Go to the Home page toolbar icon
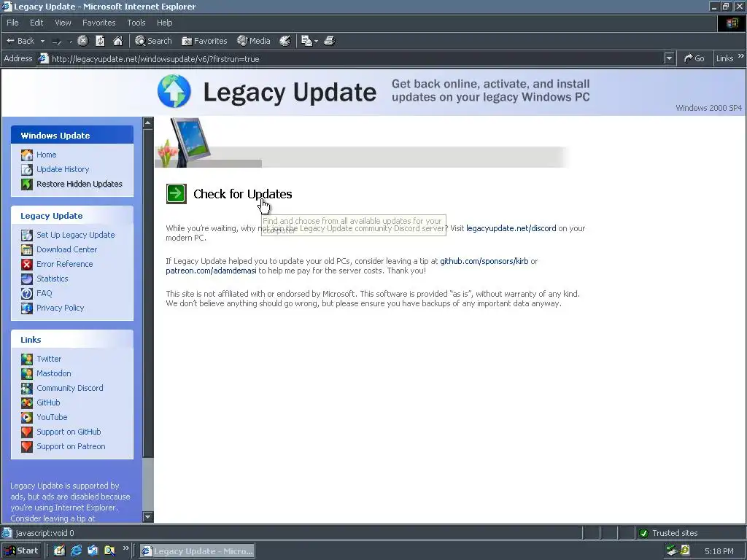This screenshot has width=747, height=560. [117, 41]
